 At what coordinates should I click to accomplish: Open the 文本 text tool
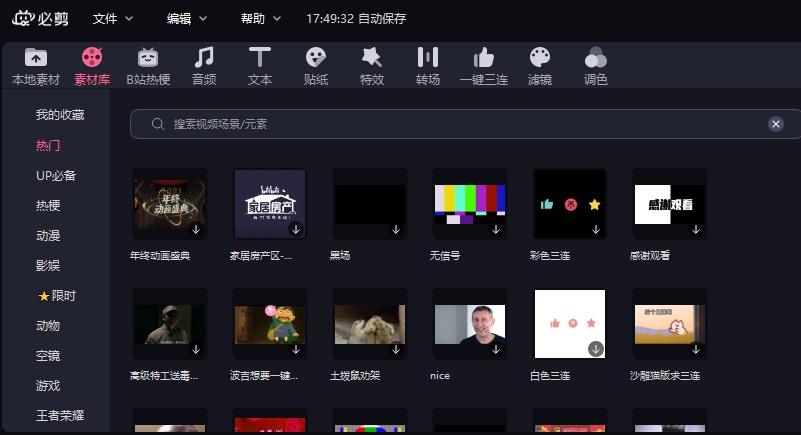tap(260, 66)
